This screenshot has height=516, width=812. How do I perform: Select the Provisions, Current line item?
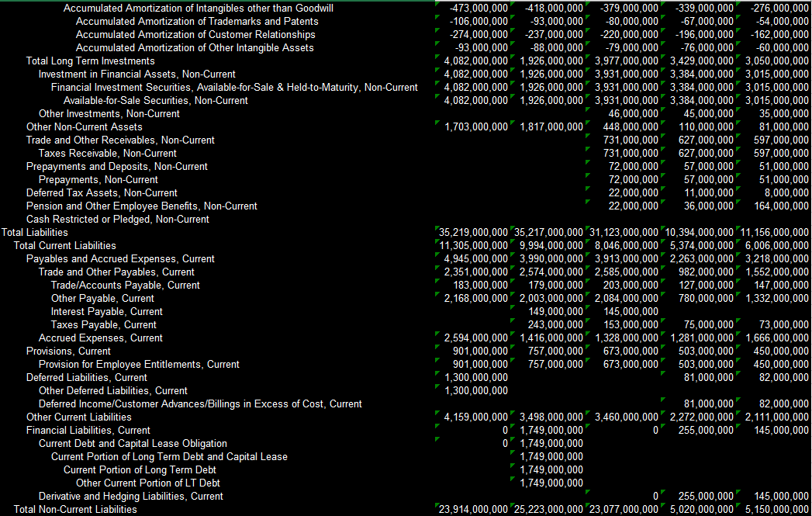(x=67, y=351)
